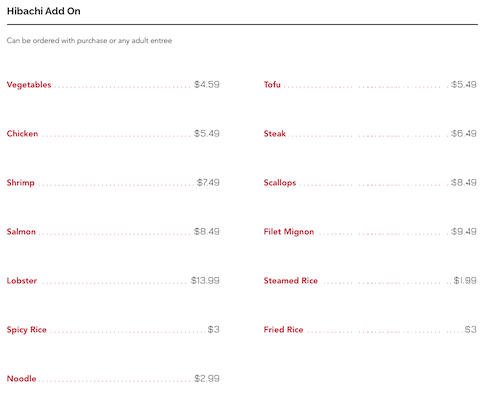Open the Shrimp menu item

point(21,183)
